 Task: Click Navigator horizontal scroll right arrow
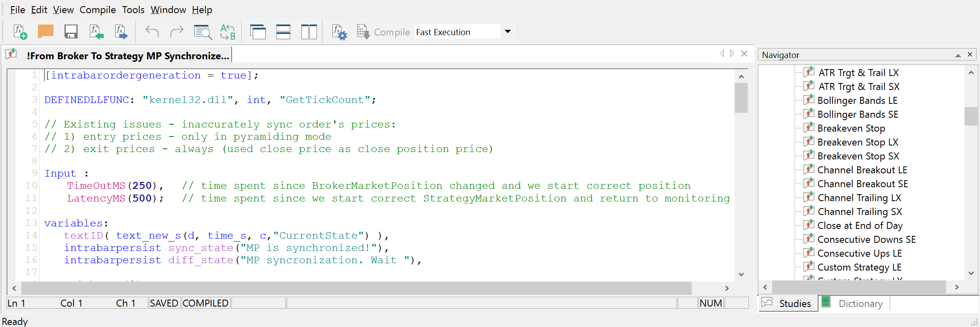957,287
